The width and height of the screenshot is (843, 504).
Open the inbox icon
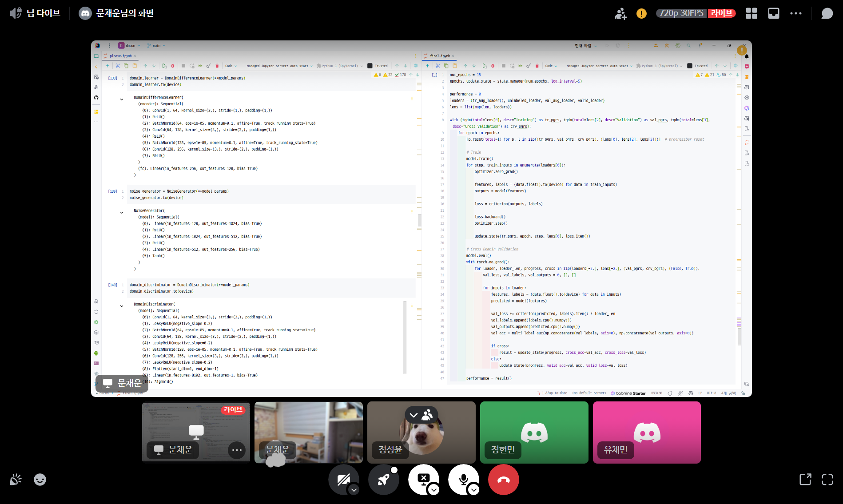(x=774, y=13)
